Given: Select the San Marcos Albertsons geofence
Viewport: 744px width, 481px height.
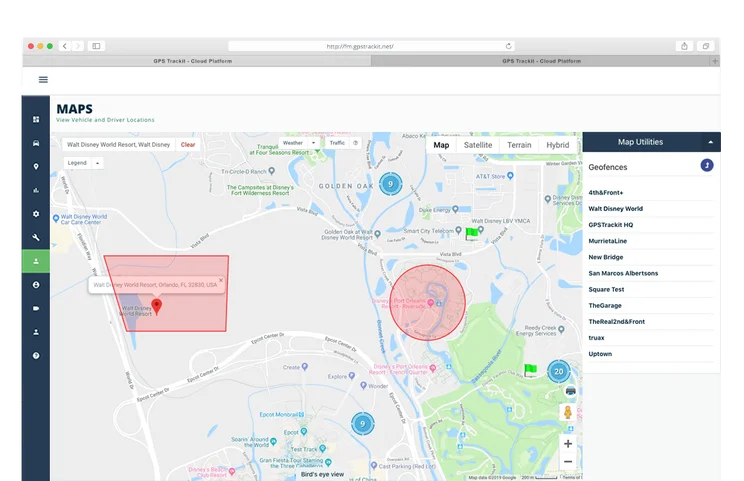Looking at the screenshot, I should 651,273.
